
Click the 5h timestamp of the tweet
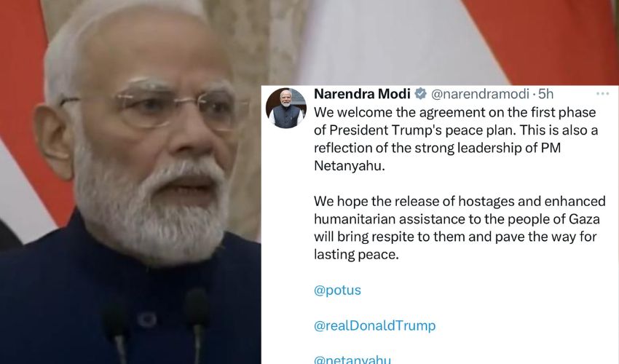[546, 94]
